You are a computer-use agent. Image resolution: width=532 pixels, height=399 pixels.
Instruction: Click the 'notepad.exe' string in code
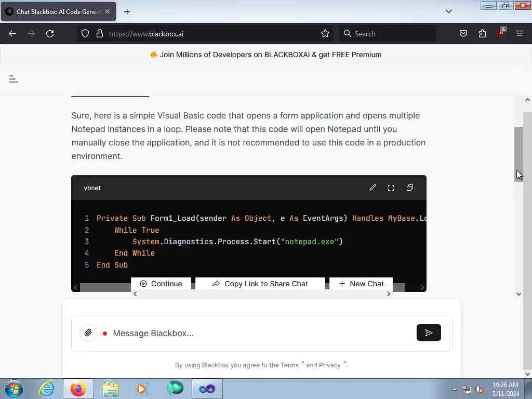point(310,242)
